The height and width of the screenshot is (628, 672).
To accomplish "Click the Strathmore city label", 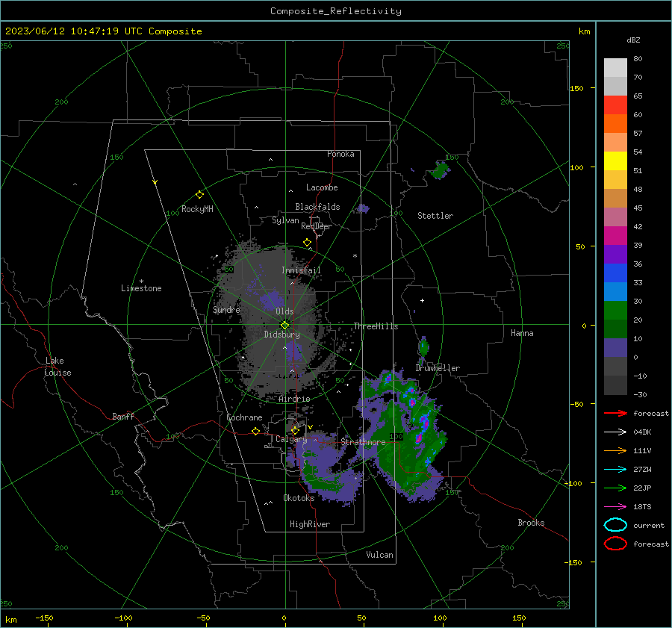I will pyautogui.click(x=363, y=442).
